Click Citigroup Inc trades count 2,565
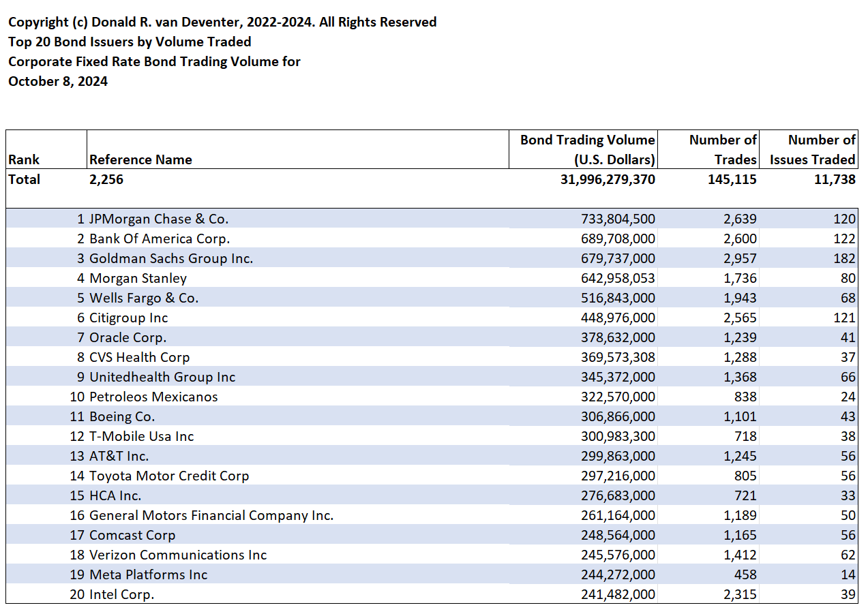 pyautogui.click(x=739, y=318)
